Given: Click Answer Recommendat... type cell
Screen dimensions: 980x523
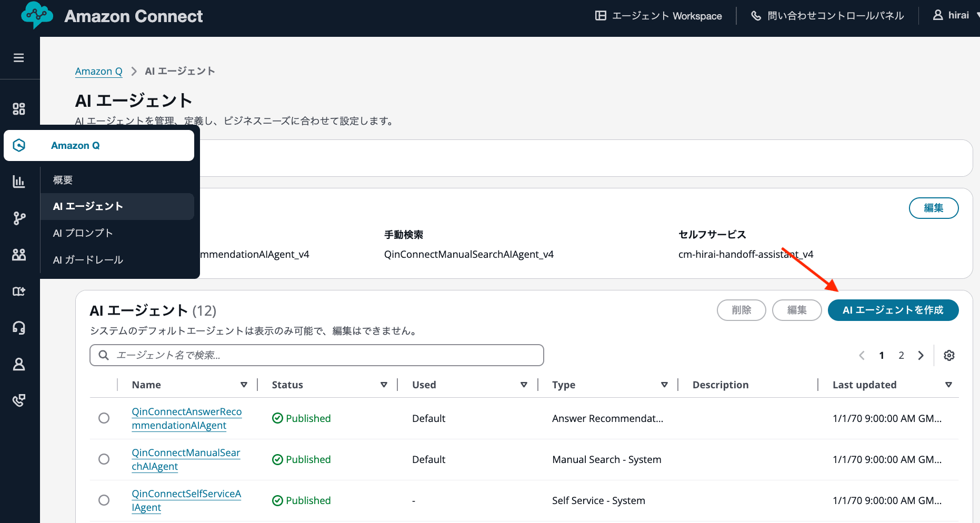Looking at the screenshot, I should click(608, 418).
